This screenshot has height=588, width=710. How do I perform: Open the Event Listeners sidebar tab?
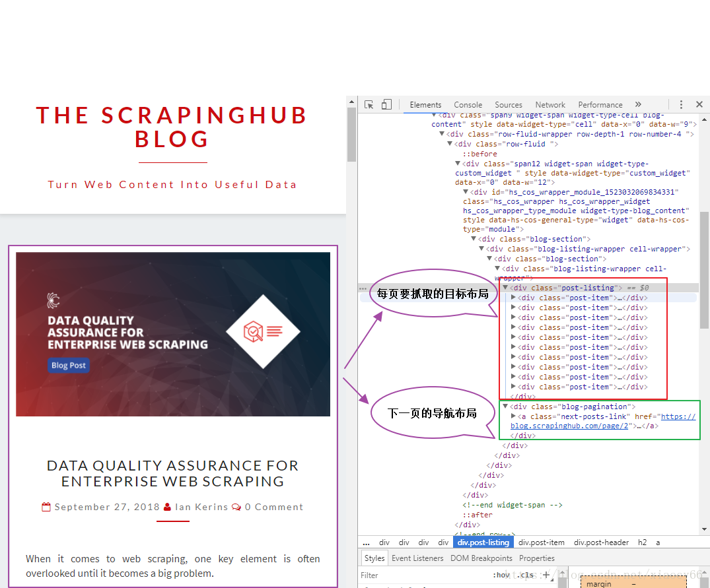pos(417,558)
